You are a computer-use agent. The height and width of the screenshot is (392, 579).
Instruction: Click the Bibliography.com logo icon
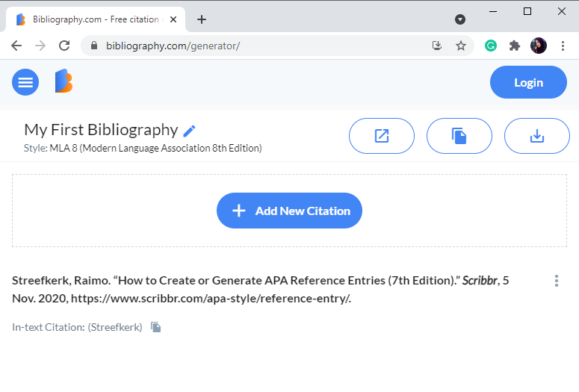coord(64,81)
